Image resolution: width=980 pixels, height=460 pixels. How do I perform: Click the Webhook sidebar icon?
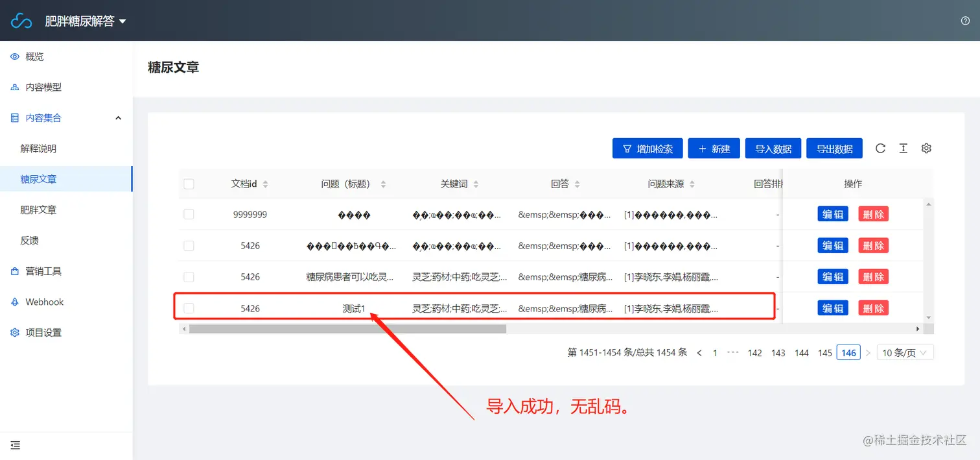click(x=14, y=302)
